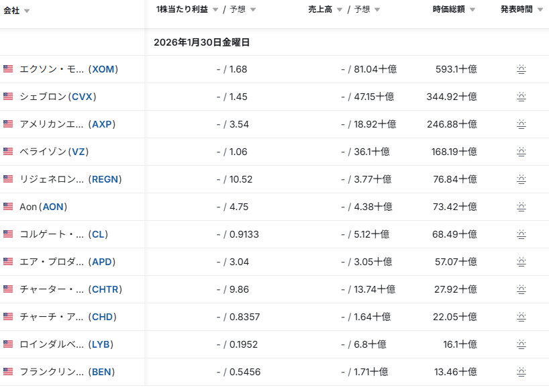Sort by 売上高 column header

coord(326,9)
